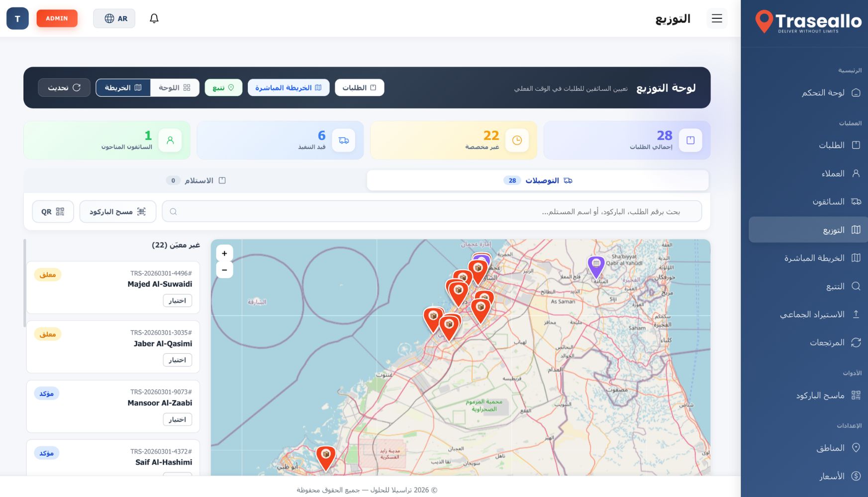Viewport: 868px width, 497px height.
Task: Click the T user avatar
Action: tap(17, 18)
